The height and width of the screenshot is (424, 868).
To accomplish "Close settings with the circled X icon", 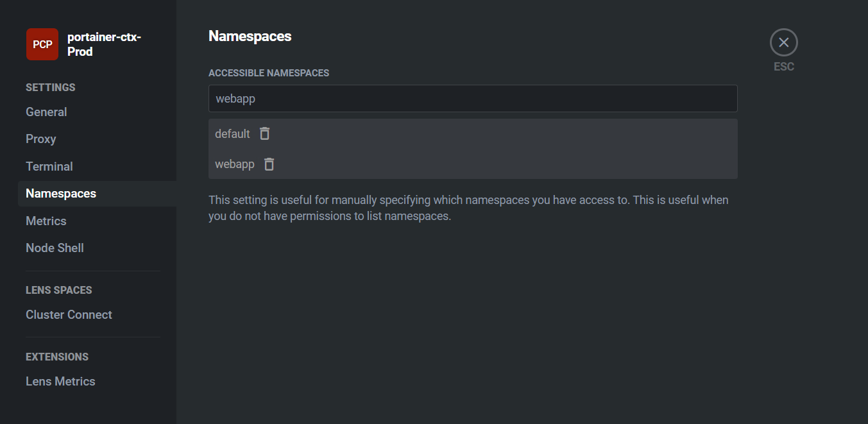I will point(783,42).
